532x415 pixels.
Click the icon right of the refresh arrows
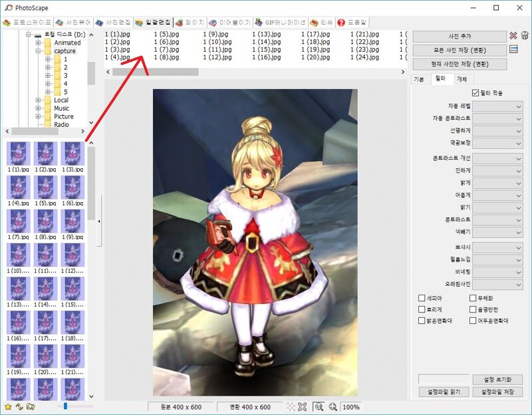31,406
